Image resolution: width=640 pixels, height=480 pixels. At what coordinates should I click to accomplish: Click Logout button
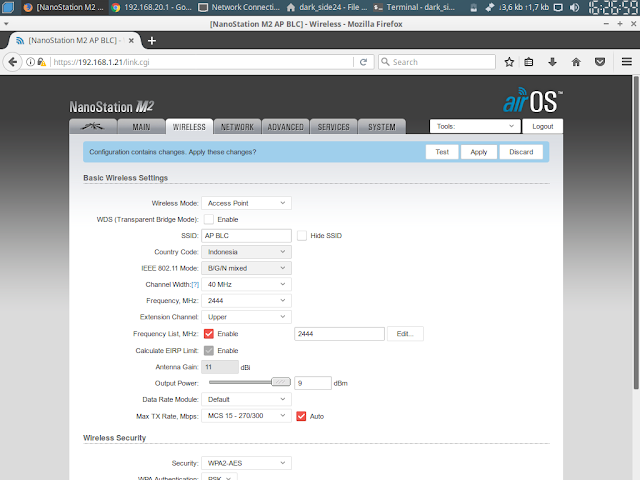(542, 127)
